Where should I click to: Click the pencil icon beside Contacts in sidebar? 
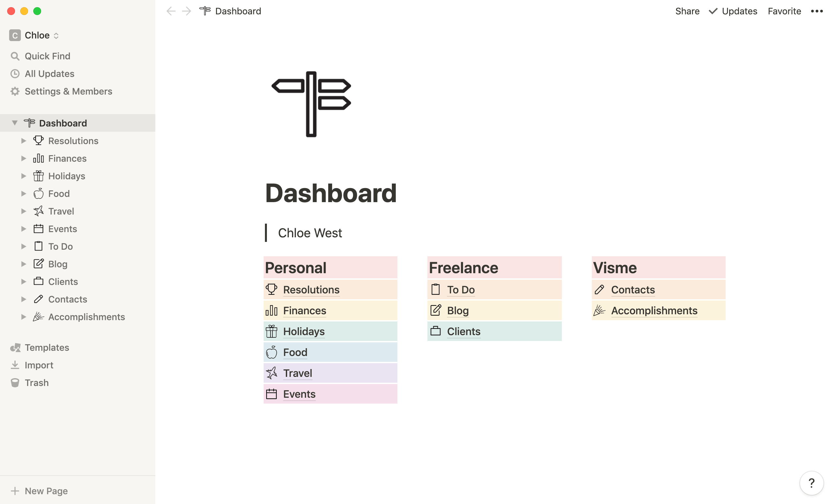[39, 299]
